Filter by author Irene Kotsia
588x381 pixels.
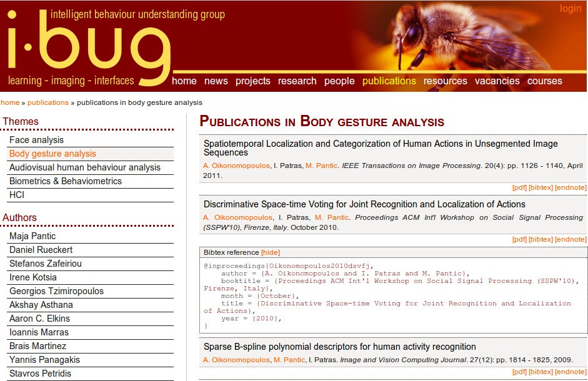90,277
